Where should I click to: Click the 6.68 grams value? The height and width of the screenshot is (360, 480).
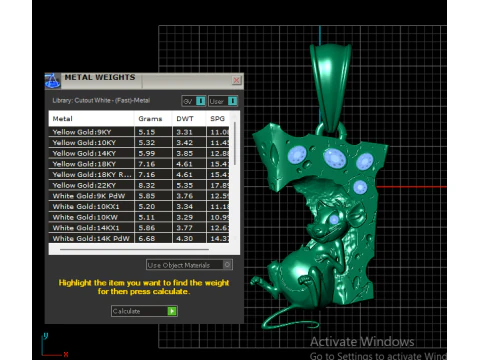click(x=147, y=239)
